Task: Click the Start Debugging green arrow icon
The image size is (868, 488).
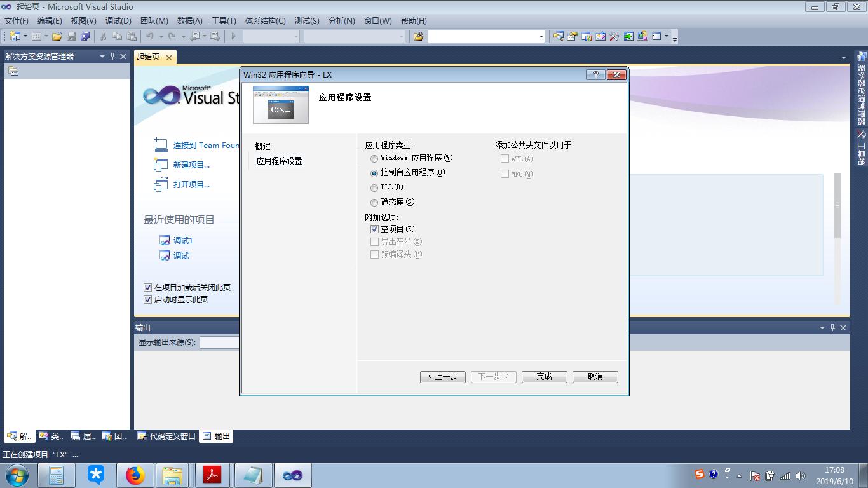Action: pyautogui.click(x=233, y=36)
